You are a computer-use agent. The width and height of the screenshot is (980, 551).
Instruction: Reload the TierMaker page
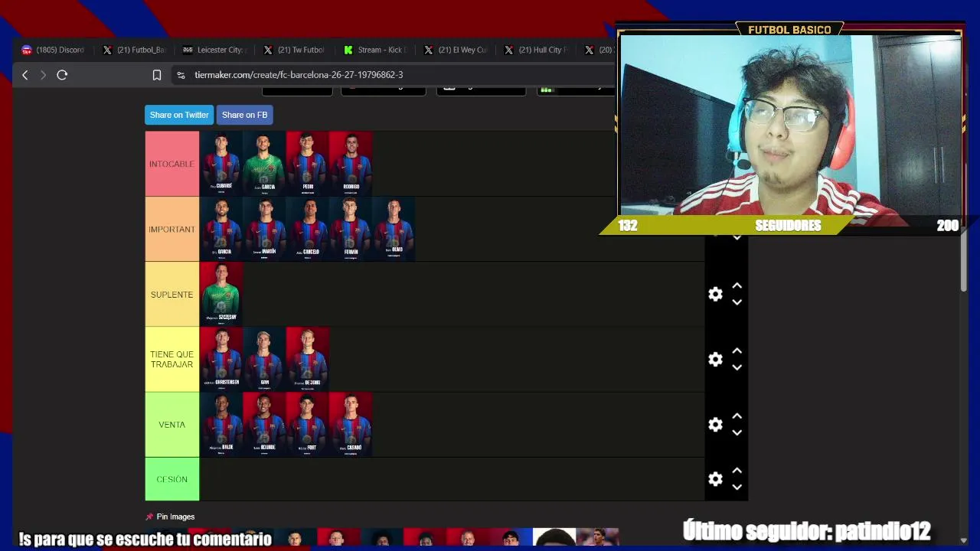coord(62,75)
